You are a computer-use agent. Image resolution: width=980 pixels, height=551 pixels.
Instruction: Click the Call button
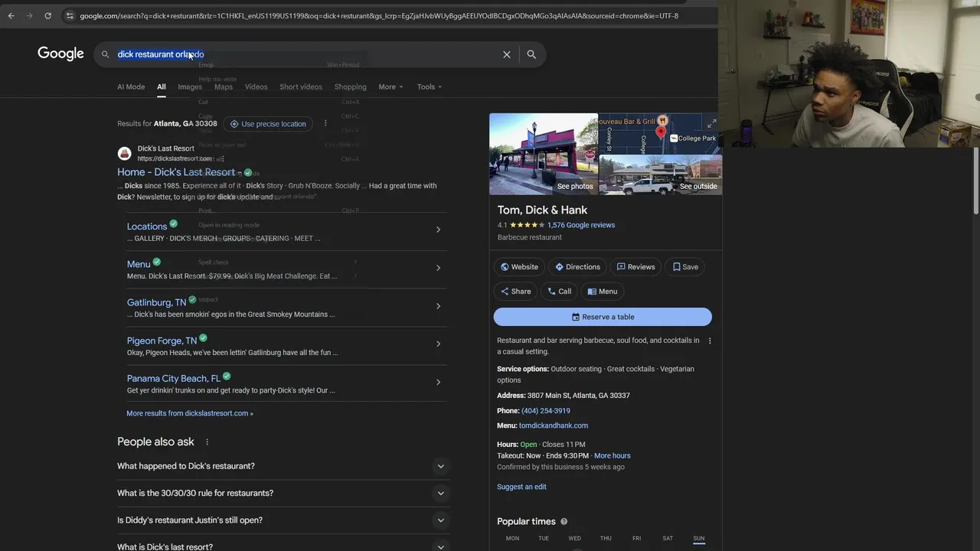(559, 292)
